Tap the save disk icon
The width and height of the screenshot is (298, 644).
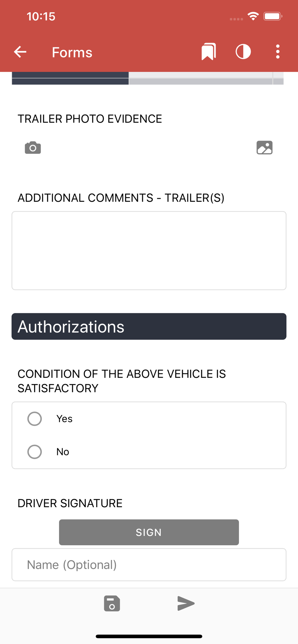pos(112,603)
